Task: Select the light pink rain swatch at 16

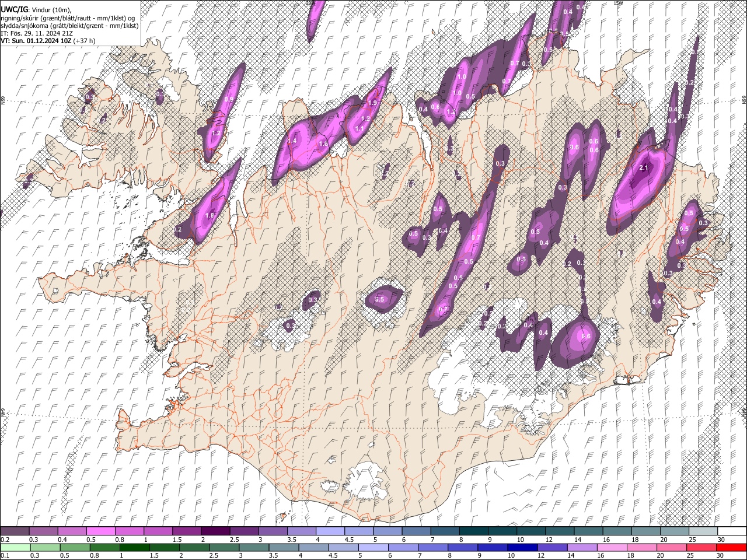Action: [x=613, y=547]
